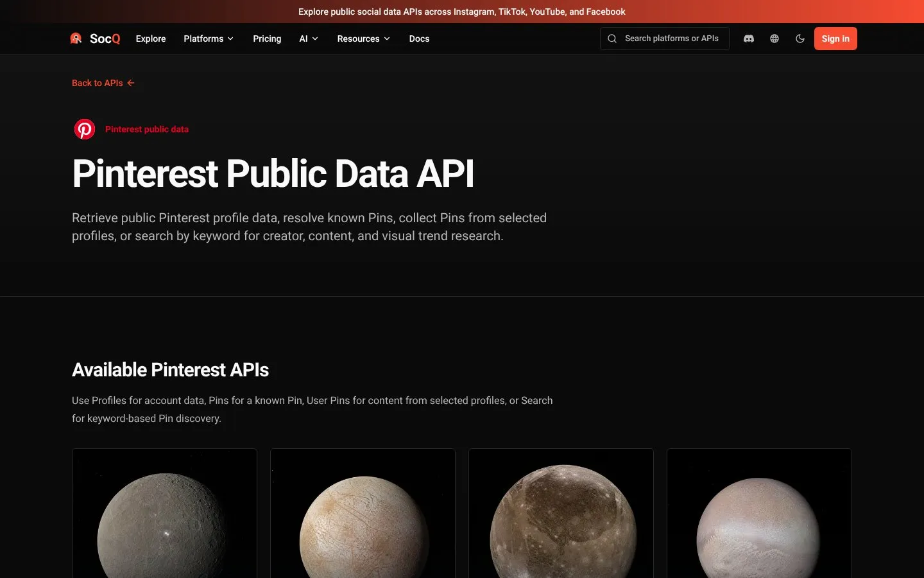The image size is (924, 578).
Task: Open the Pricing page
Action: coord(267,39)
